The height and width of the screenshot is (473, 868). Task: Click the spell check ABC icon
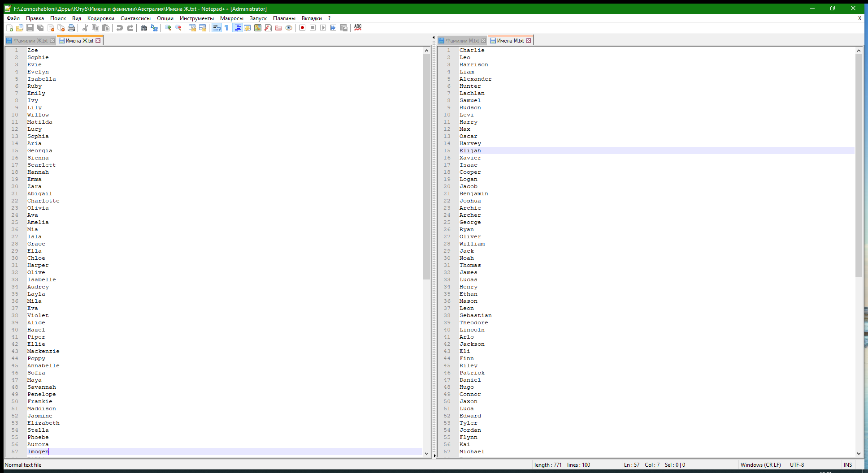tap(358, 27)
